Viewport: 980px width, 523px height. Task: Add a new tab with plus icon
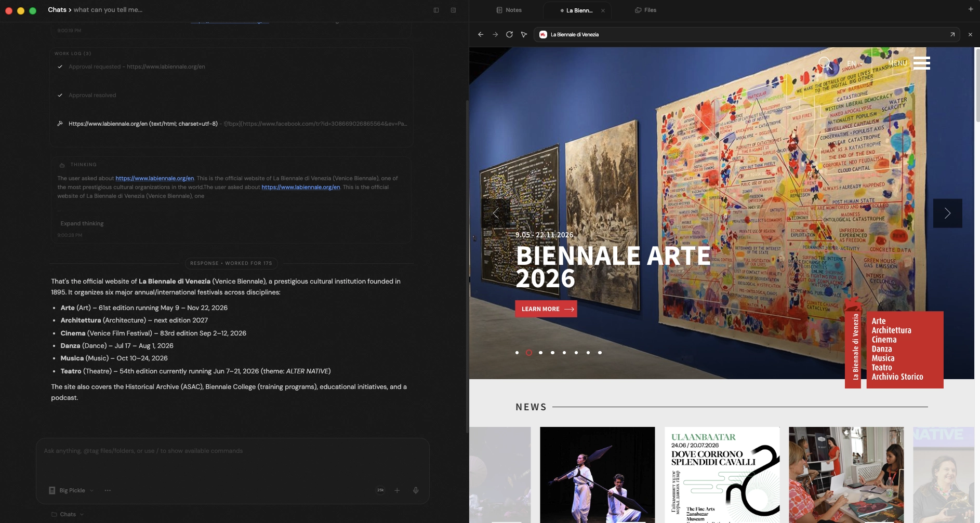click(x=971, y=9)
